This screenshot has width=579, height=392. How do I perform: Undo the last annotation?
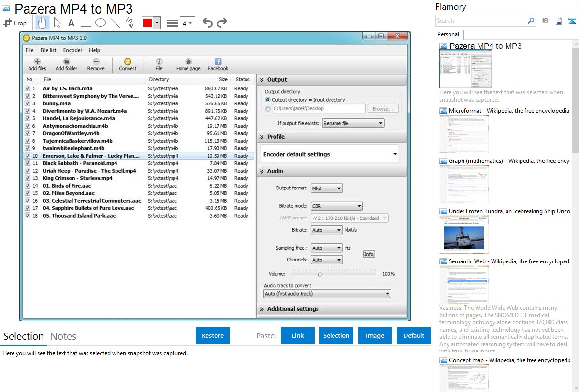point(207,23)
